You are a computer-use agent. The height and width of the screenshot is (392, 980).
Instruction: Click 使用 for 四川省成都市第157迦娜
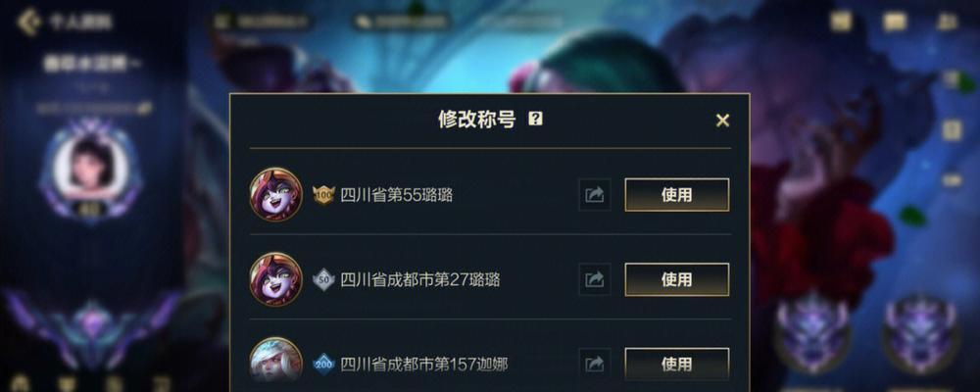pyautogui.click(x=677, y=364)
